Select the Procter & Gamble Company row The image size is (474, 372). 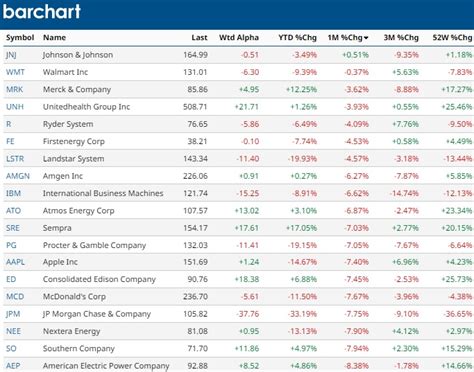tap(239, 245)
